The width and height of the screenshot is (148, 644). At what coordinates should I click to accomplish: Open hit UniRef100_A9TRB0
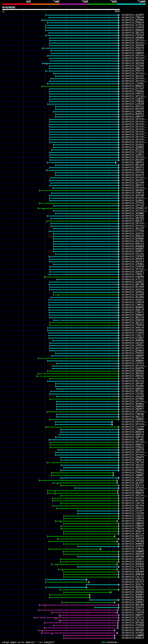[133, 20]
